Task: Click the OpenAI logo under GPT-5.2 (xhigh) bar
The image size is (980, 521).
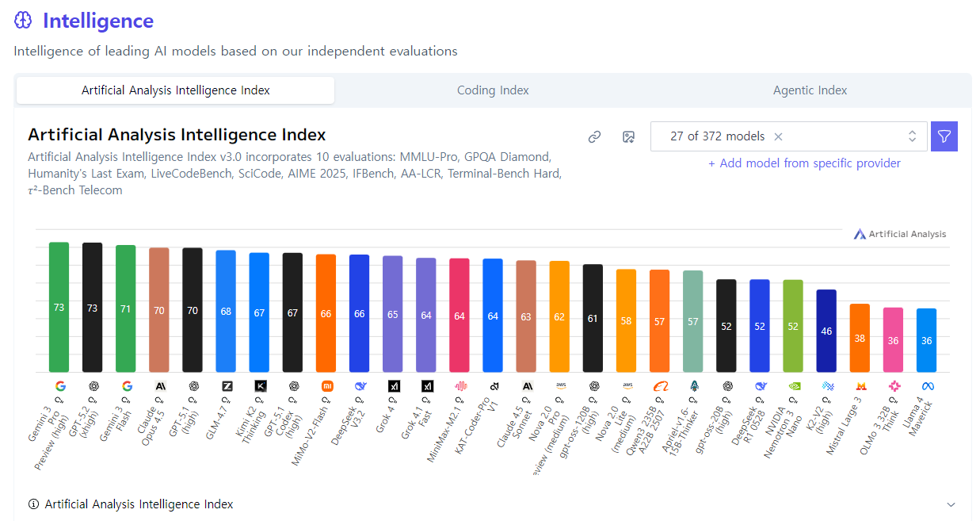Action: pyautogui.click(x=93, y=386)
